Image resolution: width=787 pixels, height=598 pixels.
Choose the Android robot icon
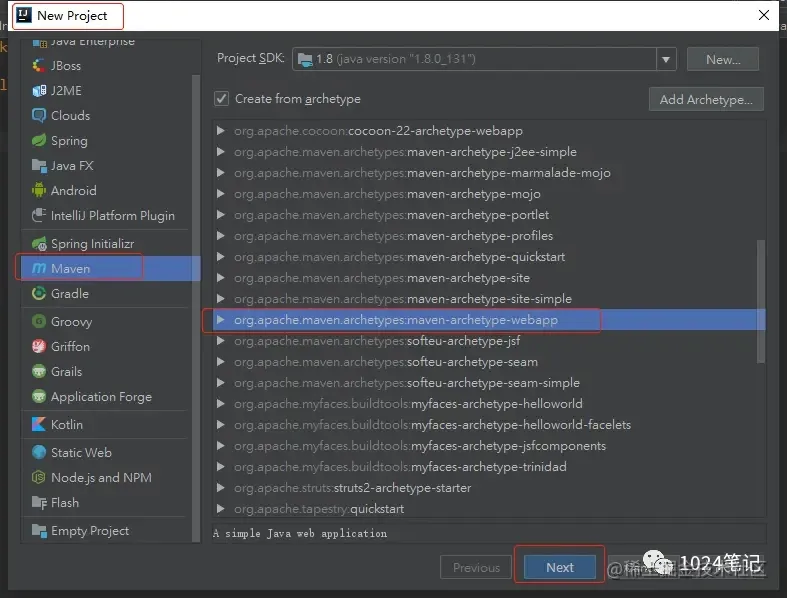click(39, 191)
